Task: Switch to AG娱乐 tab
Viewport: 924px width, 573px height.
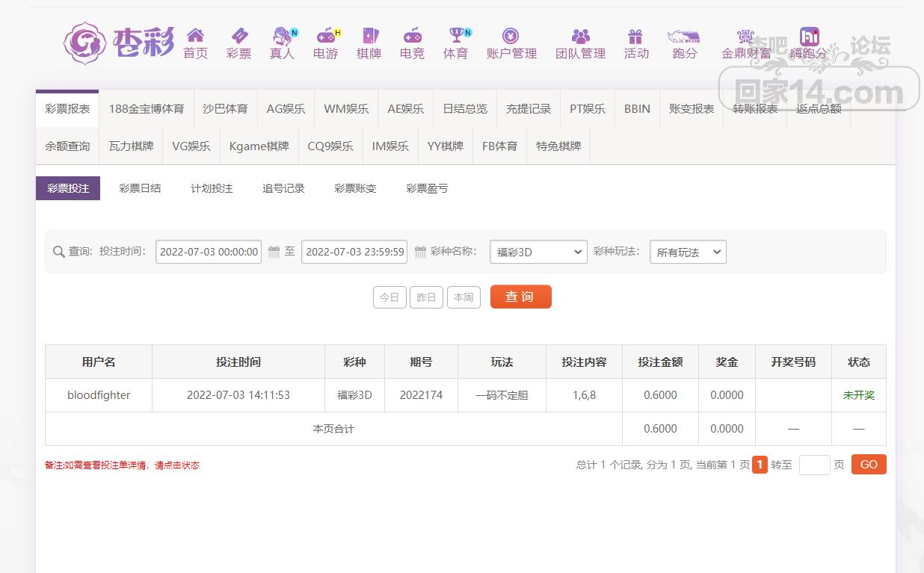Action: [286, 108]
